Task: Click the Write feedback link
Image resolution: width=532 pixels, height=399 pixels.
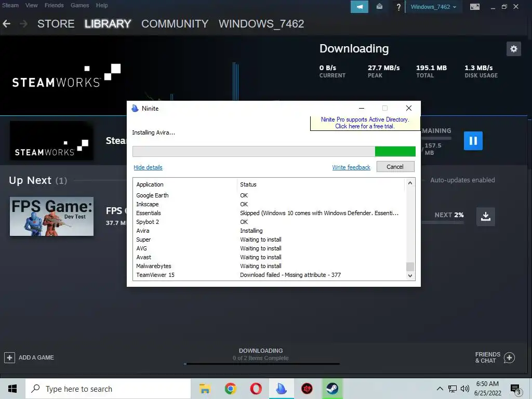Action: point(351,167)
